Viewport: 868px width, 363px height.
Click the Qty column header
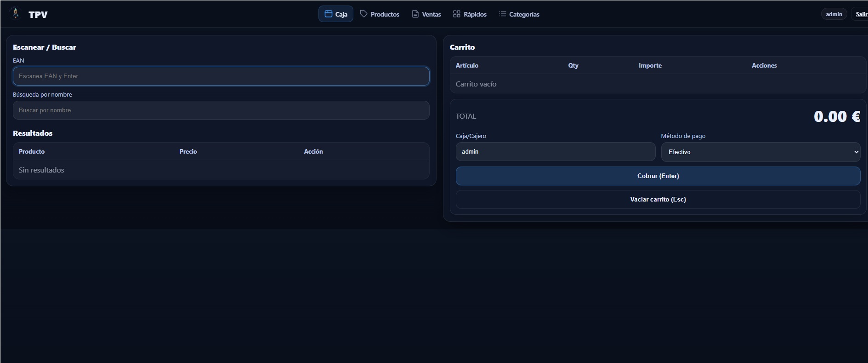tap(573, 65)
